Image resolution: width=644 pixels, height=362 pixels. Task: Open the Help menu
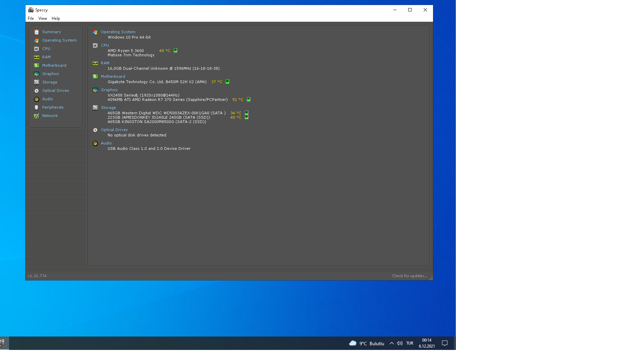click(x=56, y=18)
